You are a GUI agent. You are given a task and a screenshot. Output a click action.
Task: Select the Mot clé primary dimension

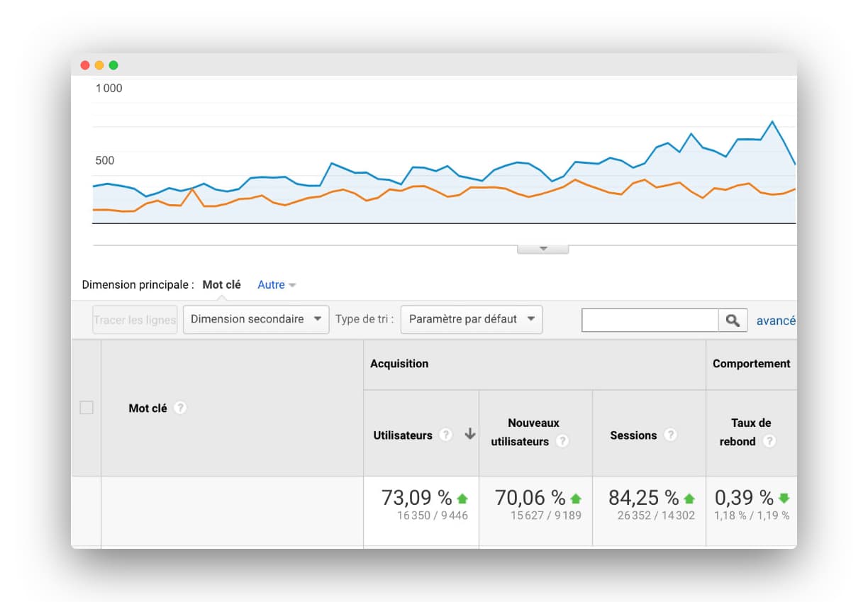221,285
